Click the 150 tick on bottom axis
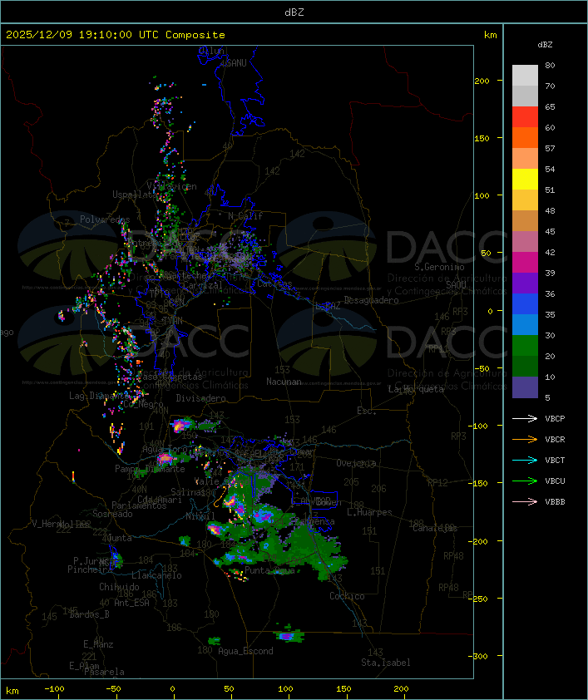The width and height of the screenshot is (588, 700). tap(343, 689)
